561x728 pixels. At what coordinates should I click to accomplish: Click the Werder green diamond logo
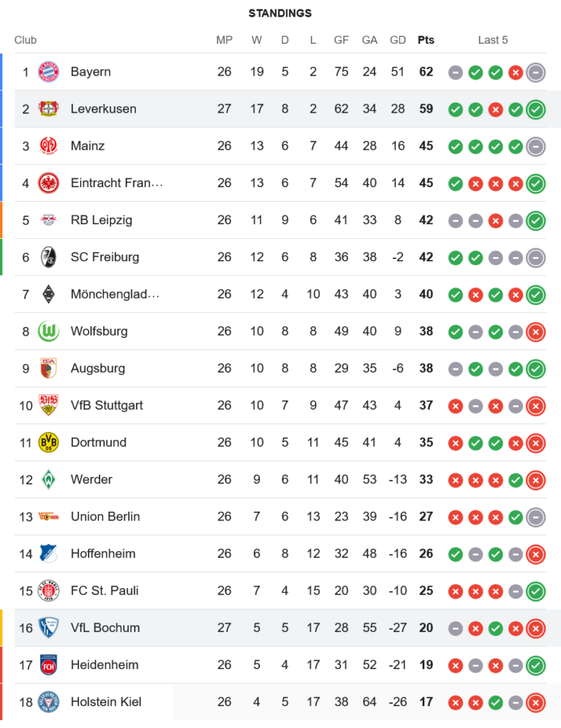click(x=48, y=480)
